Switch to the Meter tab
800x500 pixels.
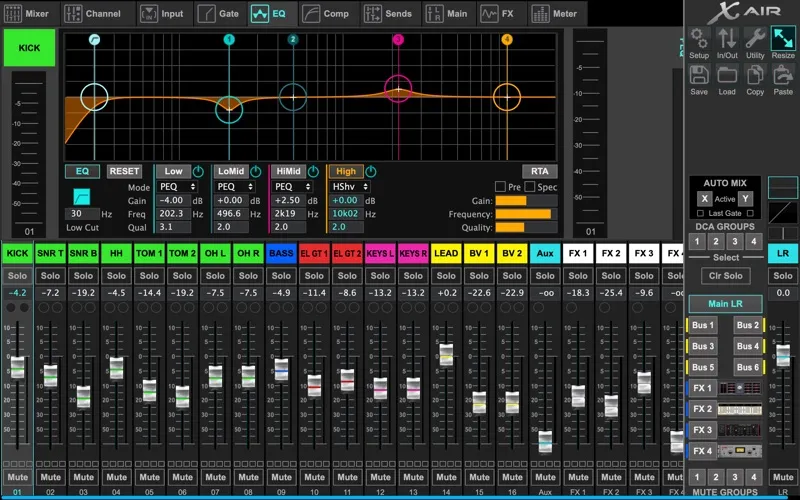pyautogui.click(x=555, y=14)
